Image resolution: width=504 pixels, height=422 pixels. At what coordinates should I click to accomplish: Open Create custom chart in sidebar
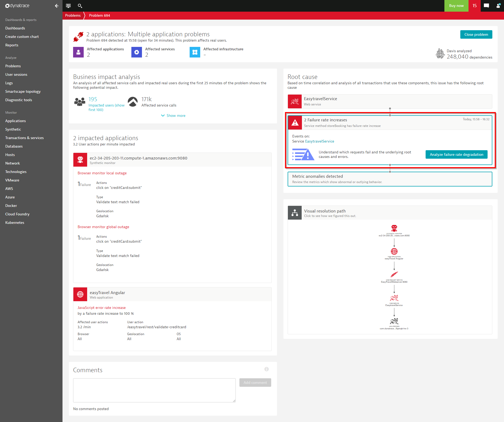22,37
